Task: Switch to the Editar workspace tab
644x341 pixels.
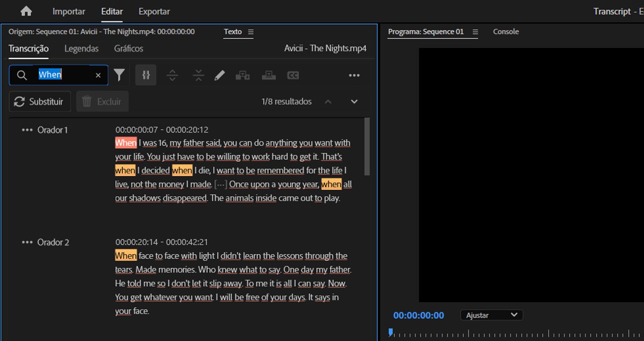Action: (x=112, y=11)
